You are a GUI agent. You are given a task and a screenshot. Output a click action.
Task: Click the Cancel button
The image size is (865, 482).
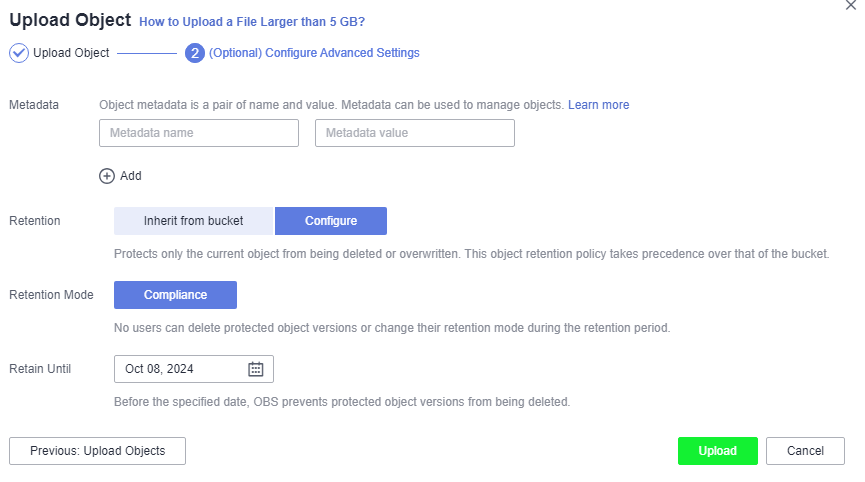pos(805,451)
